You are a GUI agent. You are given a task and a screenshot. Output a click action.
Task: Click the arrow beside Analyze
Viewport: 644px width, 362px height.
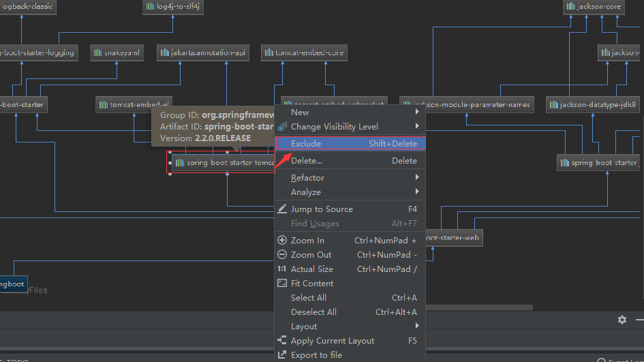tap(417, 192)
